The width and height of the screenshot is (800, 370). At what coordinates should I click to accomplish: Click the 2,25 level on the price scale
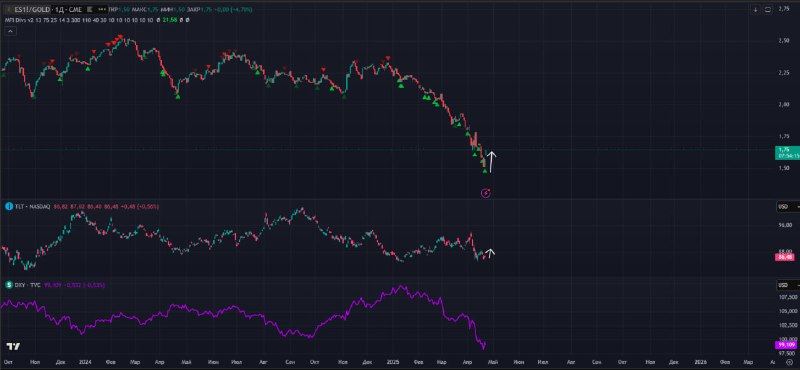[783, 72]
